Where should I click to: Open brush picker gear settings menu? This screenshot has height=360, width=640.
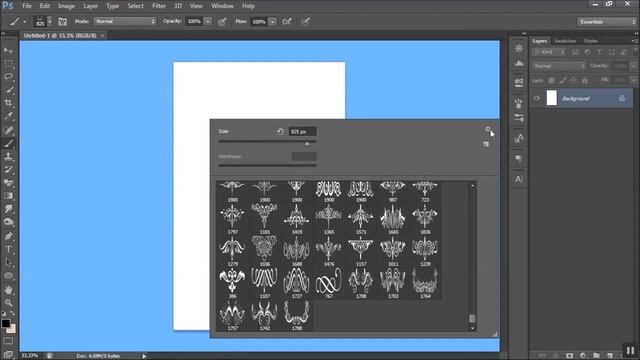488,130
